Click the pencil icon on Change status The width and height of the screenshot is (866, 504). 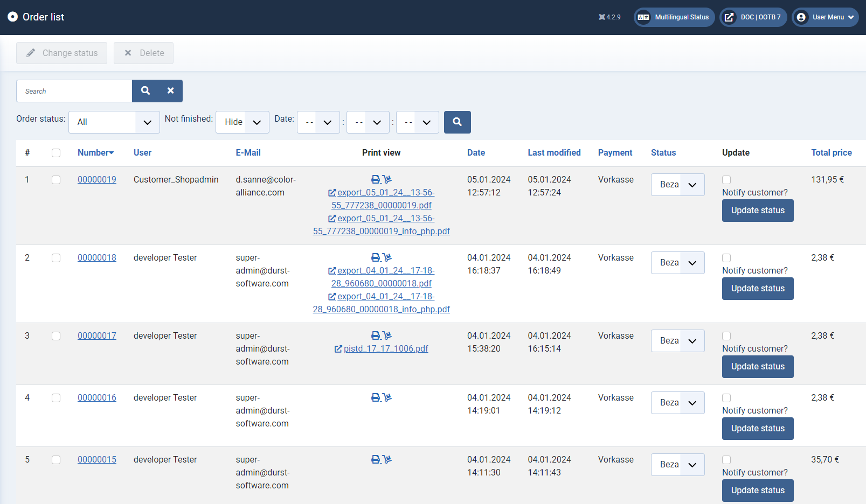pyautogui.click(x=31, y=53)
